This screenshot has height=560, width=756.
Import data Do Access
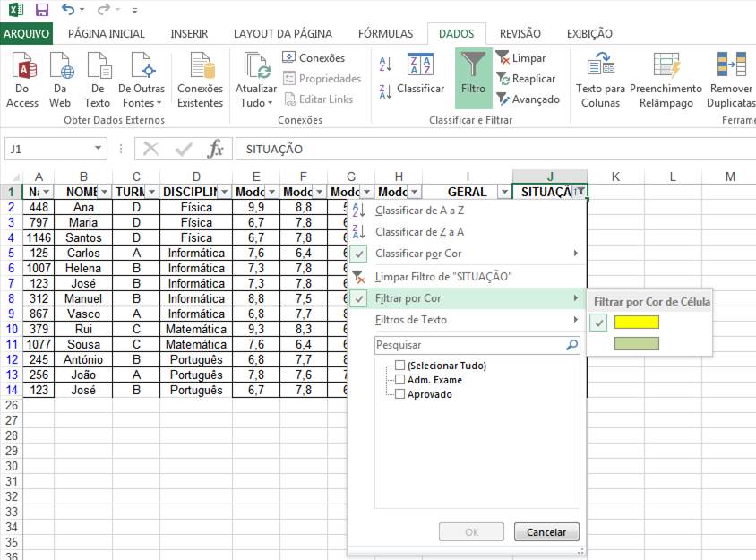22,80
